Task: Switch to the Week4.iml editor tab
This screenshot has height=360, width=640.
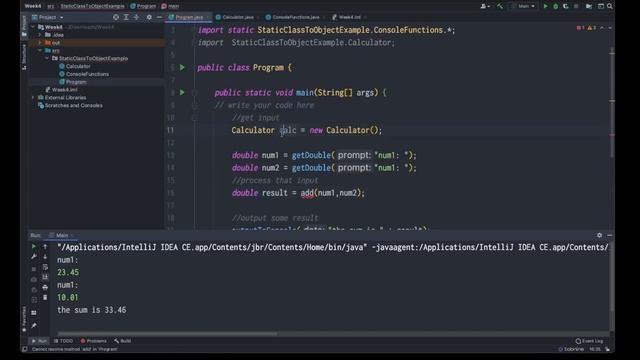Action: [349, 17]
